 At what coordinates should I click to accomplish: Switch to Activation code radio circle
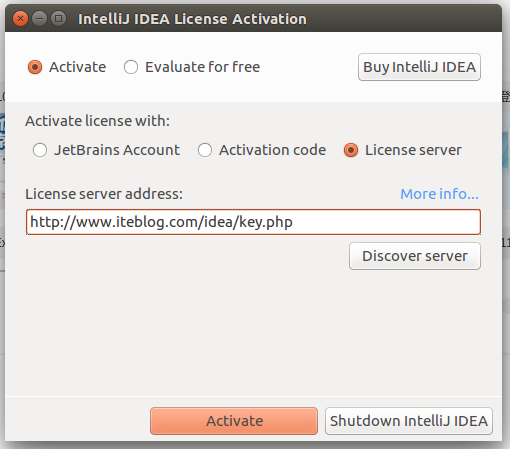(205, 150)
